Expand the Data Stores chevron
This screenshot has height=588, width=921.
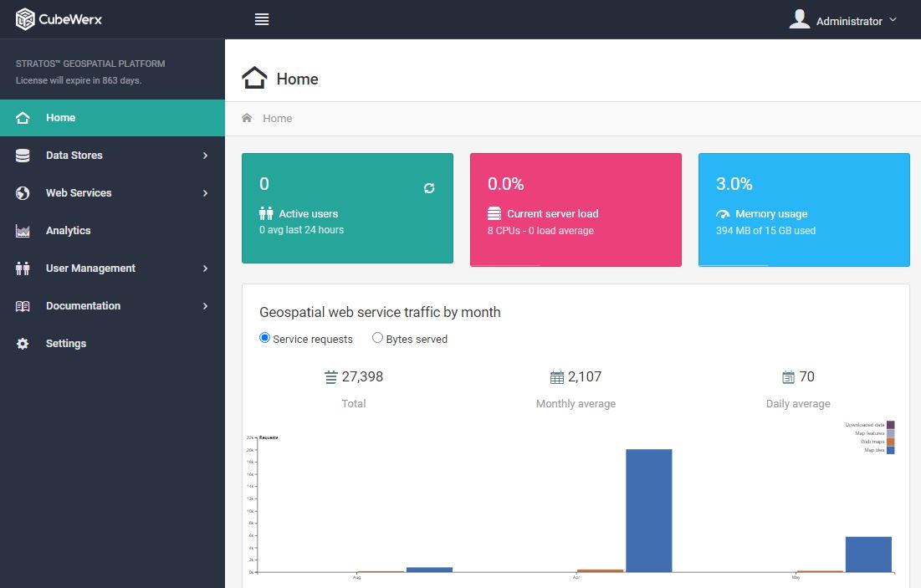205,155
